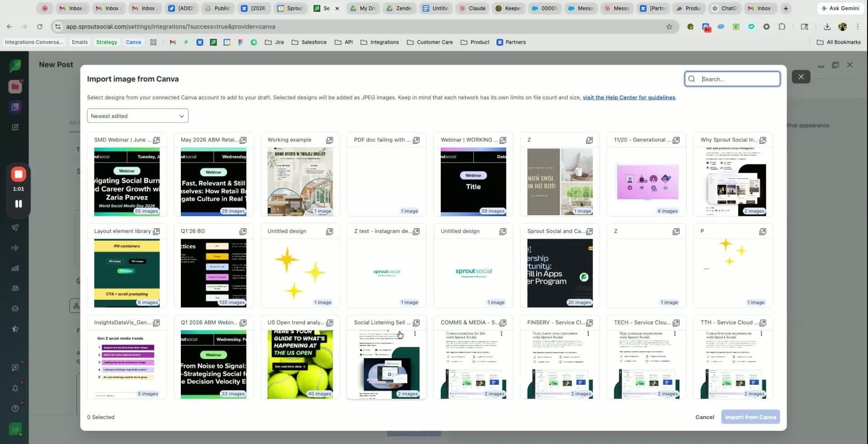Select the InsightsDataVis Gen Z thumbnail
This screenshot has height=444, width=868.
tap(127, 364)
